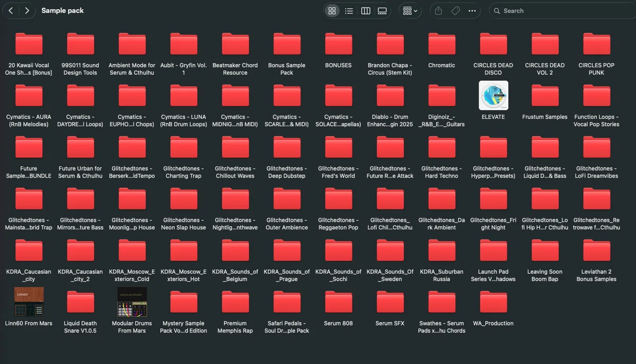Viewport: 636px width, 364px height.
Task: Select Glitchedtones - Deep Dubstep folder
Action: click(287, 148)
